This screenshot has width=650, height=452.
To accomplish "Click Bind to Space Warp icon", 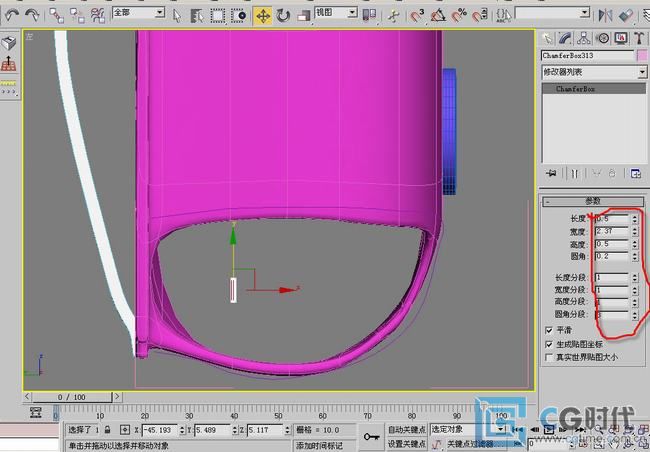I will click(98, 16).
